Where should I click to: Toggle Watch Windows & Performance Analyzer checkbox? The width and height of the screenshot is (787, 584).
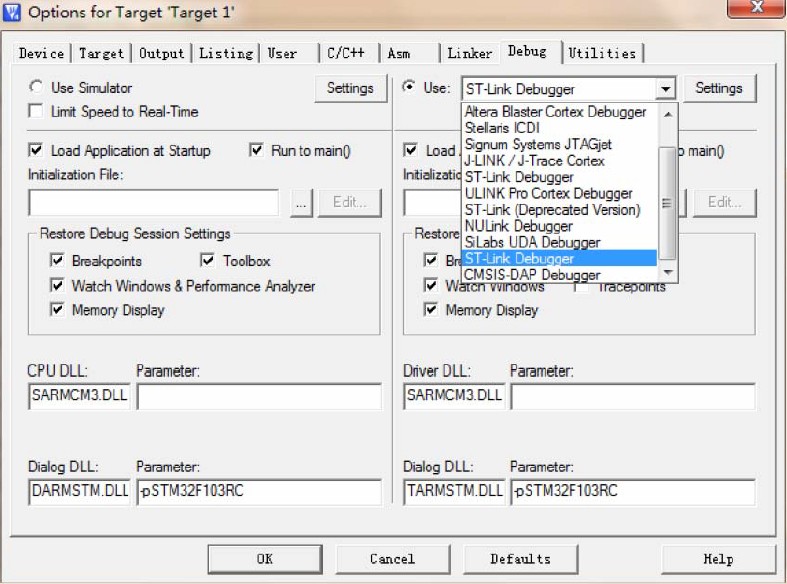[57, 285]
